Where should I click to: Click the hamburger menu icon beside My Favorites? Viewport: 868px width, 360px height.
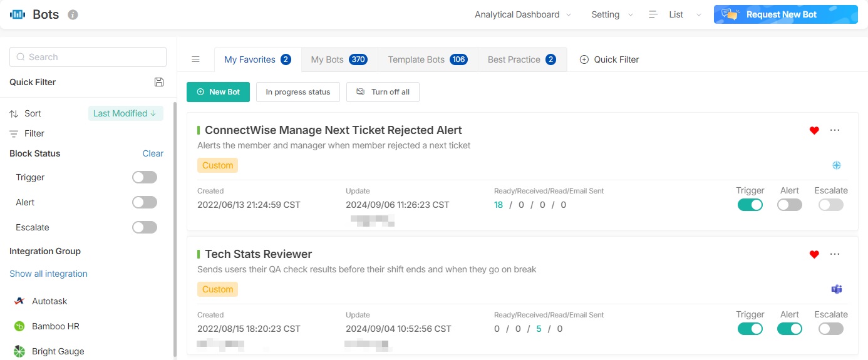point(195,59)
